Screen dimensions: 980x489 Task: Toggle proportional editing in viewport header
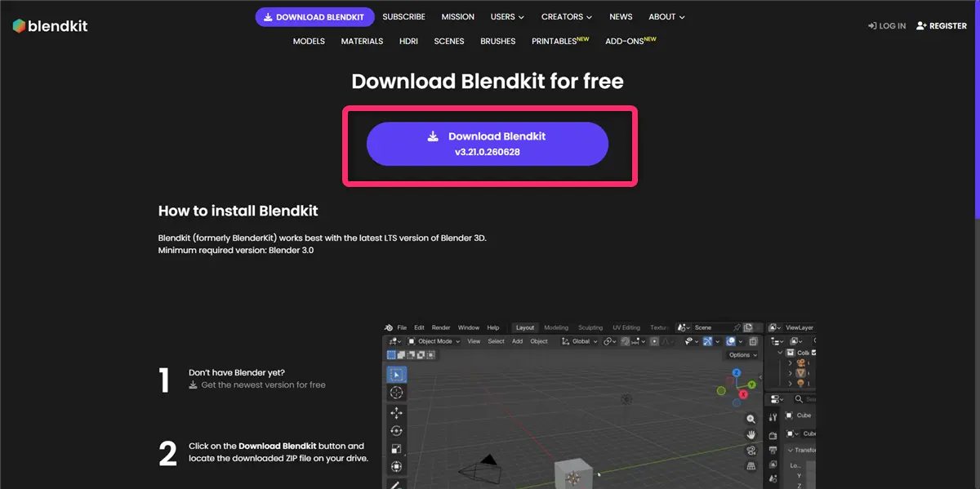654,341
